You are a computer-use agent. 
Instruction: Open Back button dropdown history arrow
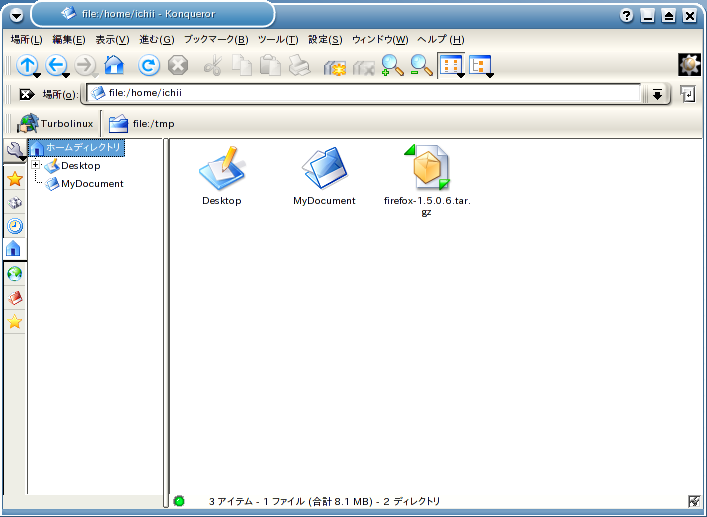tap(66, 75)
